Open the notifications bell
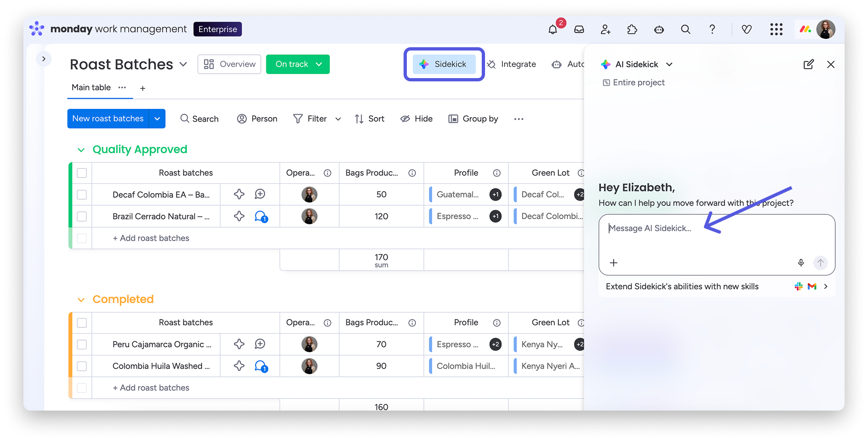The width and height of the screenshot is (868, 441). click(x=553, y=29)
